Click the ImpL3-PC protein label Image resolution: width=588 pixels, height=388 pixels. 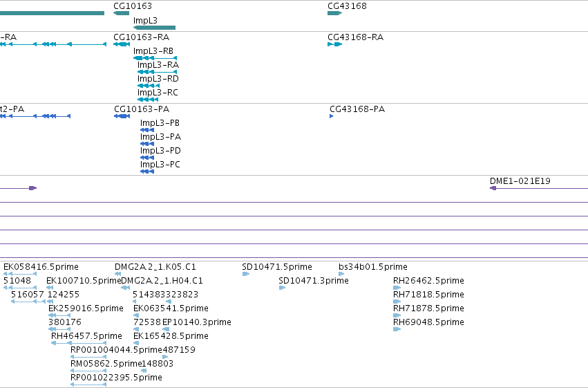(160, 165)
